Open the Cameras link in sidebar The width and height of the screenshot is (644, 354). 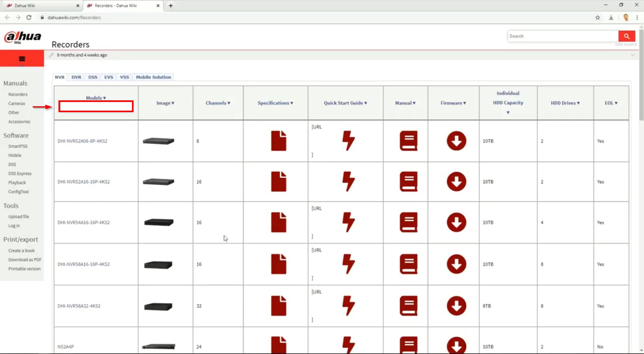pyautogui.click(x=17, y=104)
